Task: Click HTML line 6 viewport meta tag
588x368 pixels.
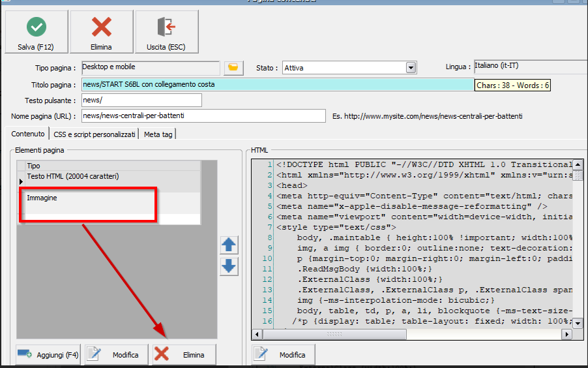Action: pyautogui.click(x=424, y=217)
